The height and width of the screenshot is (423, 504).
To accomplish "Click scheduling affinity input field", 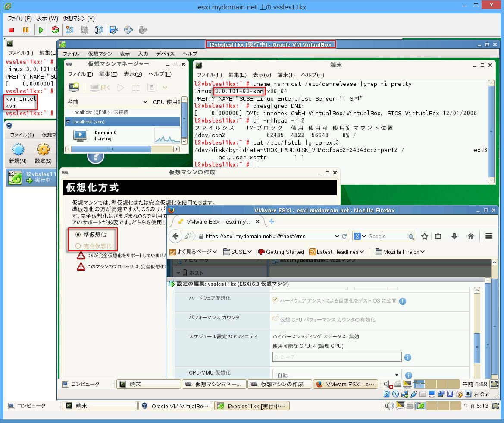I will (x=337, y=357).
